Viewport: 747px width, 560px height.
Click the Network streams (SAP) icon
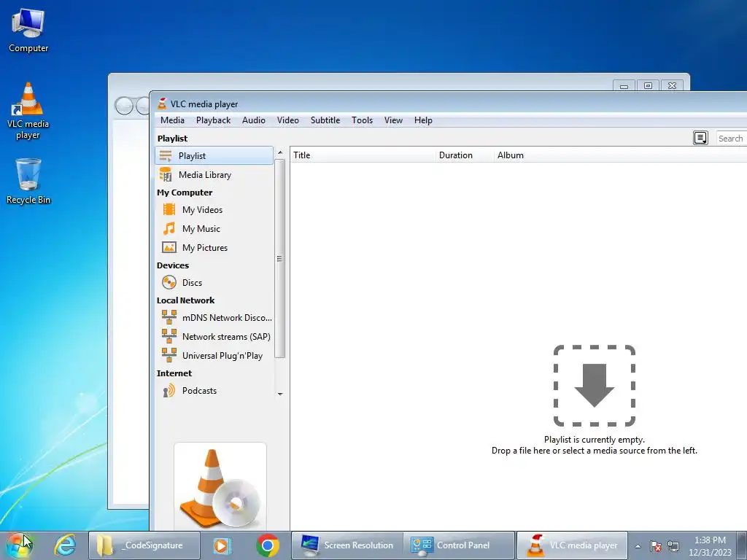169,337
